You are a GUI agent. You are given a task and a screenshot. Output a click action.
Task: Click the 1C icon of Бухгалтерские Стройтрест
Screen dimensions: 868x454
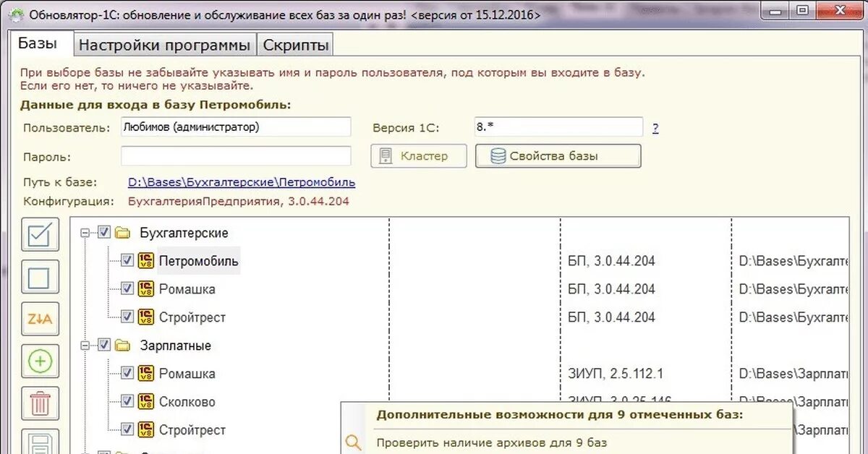[146, 317]
